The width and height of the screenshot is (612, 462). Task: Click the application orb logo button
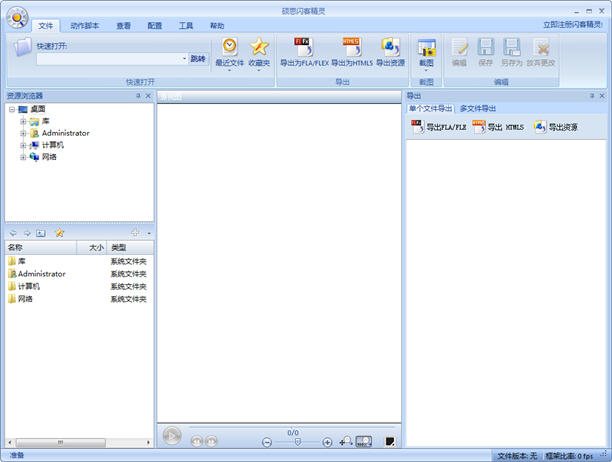[16, 17]
